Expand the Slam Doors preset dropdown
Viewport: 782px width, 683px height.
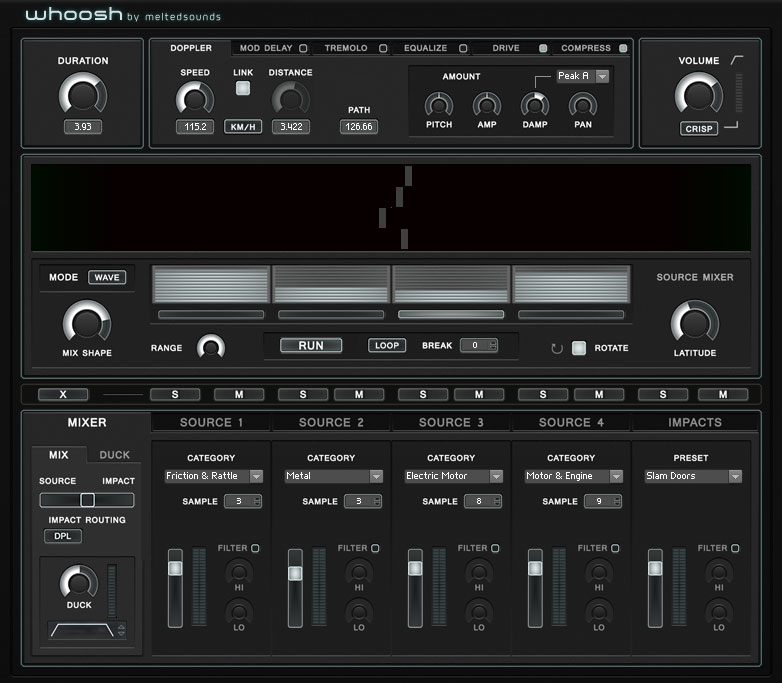693,476
